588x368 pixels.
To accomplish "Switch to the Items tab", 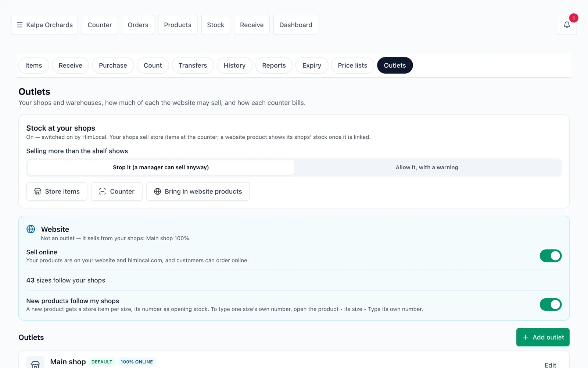I will [33, 66].
